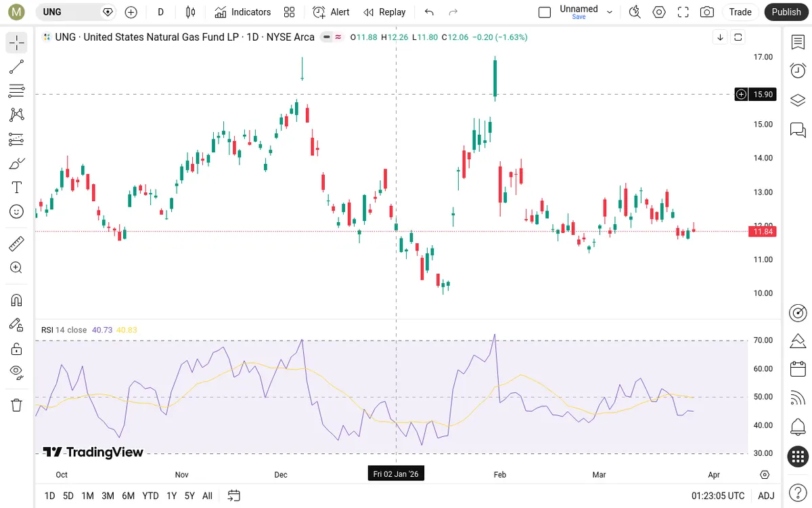Select the trend line drawing tool
The image size is (812, 508).
point(17,66)
